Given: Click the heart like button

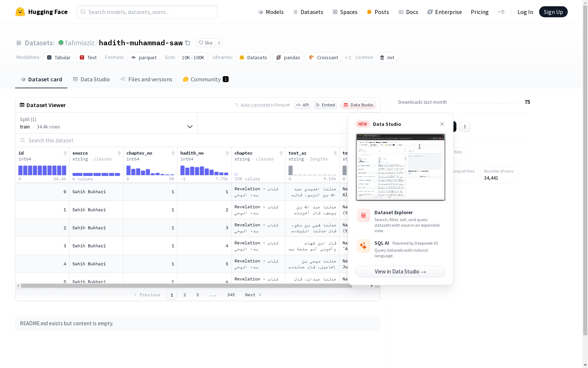Looking at the screenshot, I should pyautogui.click(x=205, y=43).
